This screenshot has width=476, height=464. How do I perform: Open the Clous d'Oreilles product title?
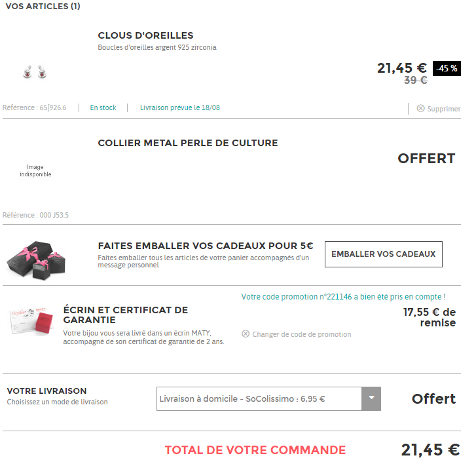coord(145,35)
